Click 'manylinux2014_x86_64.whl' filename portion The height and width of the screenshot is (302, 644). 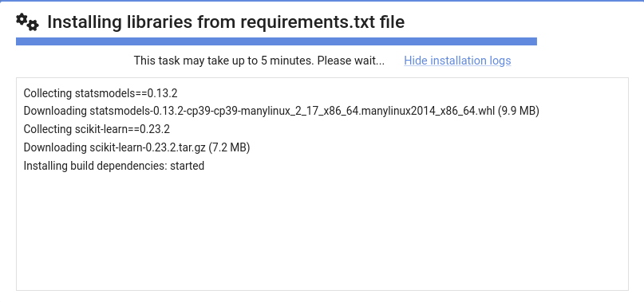[x=431, y=112]
